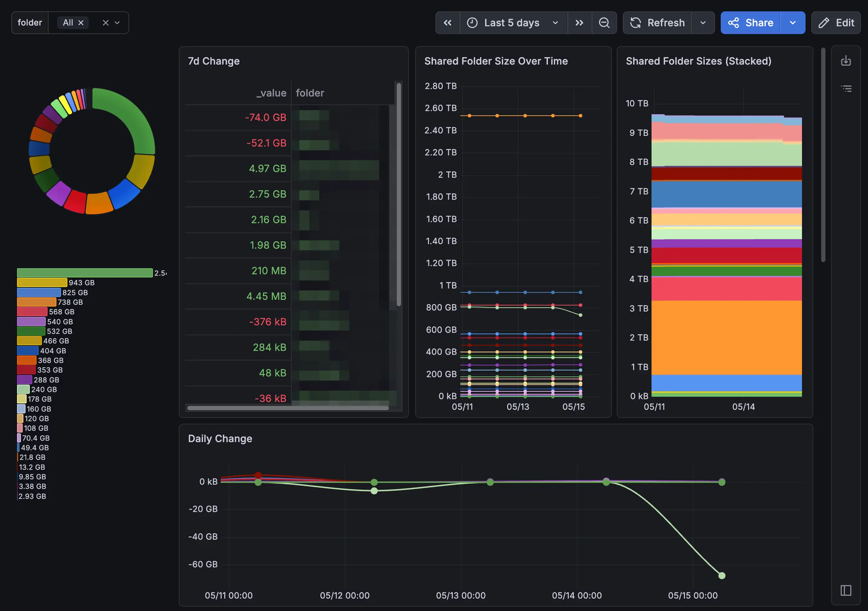Click the 288 GB bar gauge value
The height and width of the screenshot is (611, 868).
(46, 380)
